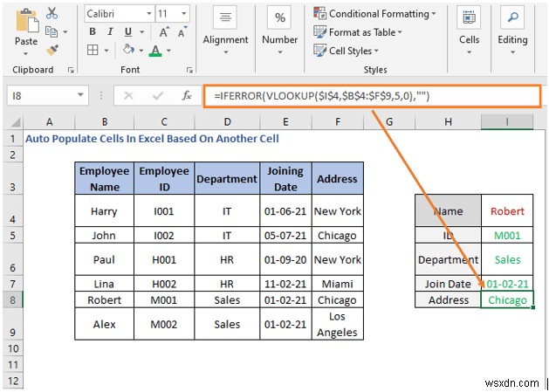This screenshot has height=392, width=549.
Task: Expand the font name Calibri dropdown
Action: point(149,14)
